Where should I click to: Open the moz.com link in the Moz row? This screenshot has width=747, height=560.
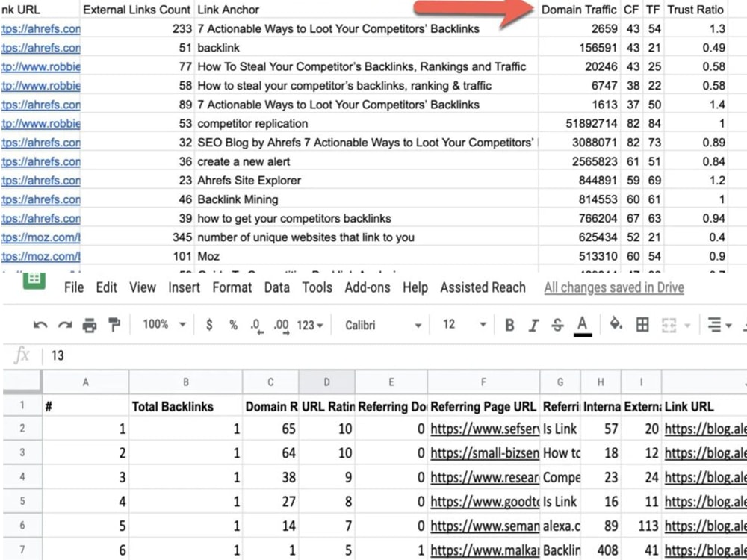click(40, 257)
